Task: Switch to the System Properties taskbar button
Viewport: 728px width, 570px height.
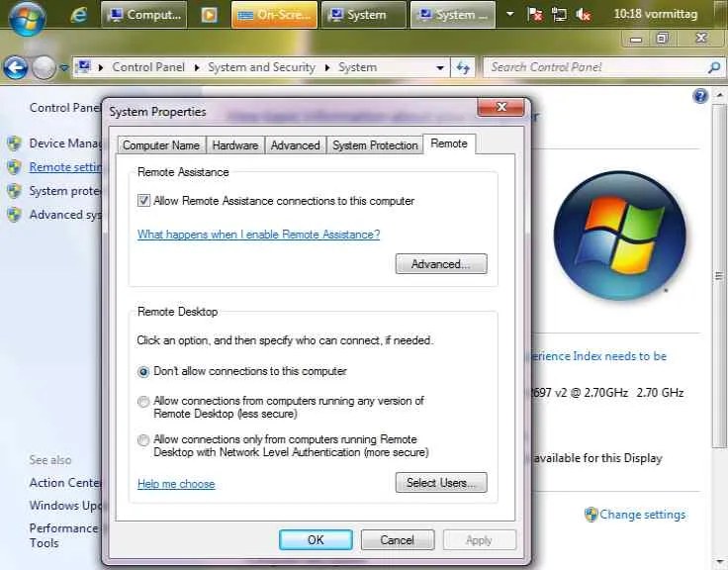Action: [453, 15]
